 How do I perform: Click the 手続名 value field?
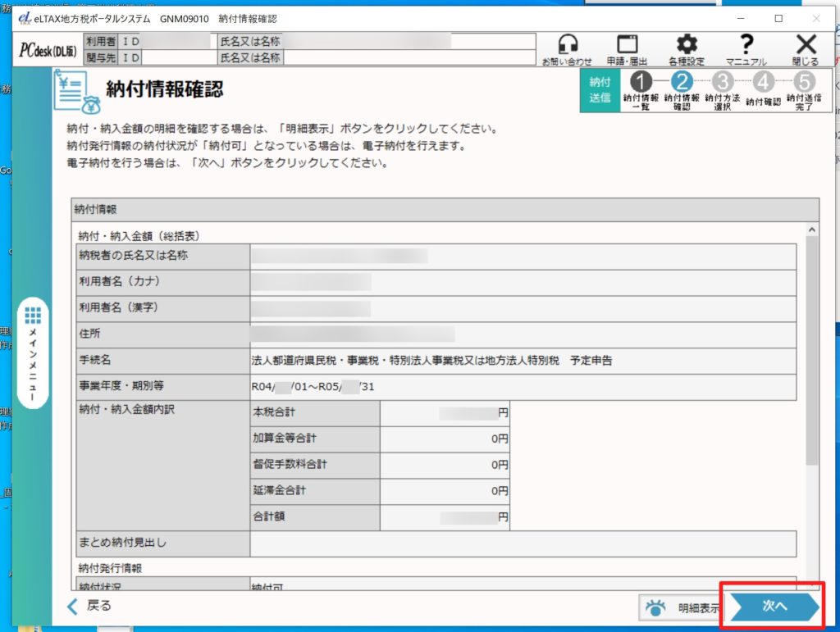(x=523, y=359)
